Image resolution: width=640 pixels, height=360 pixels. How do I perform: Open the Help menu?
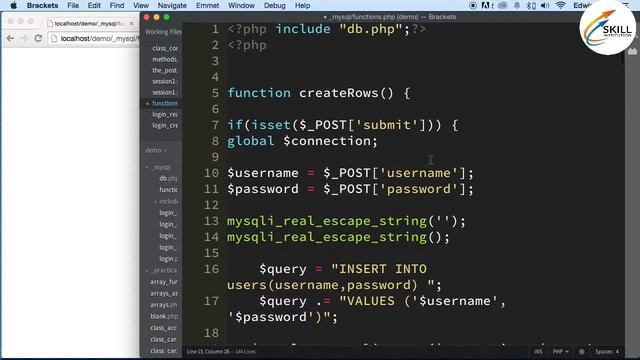tap(302, 5)
